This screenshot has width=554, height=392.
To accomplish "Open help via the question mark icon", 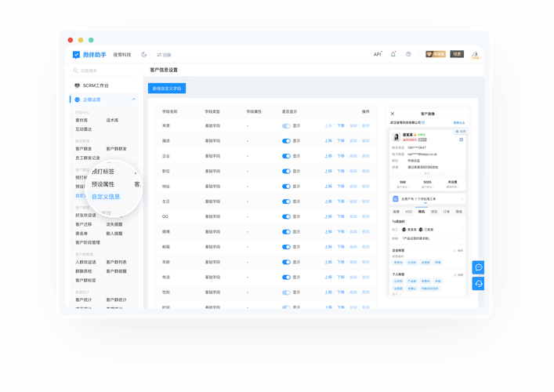I will point(408,54).
